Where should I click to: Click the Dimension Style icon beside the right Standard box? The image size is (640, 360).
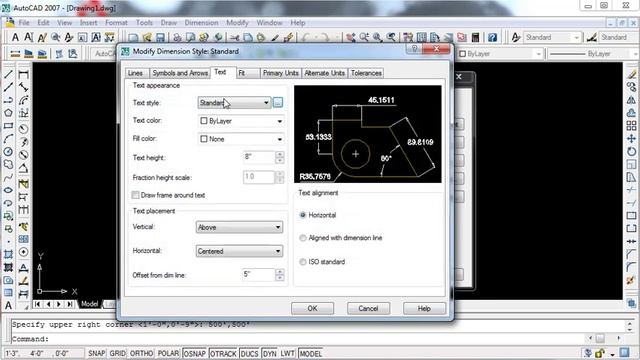pos(591,38)
